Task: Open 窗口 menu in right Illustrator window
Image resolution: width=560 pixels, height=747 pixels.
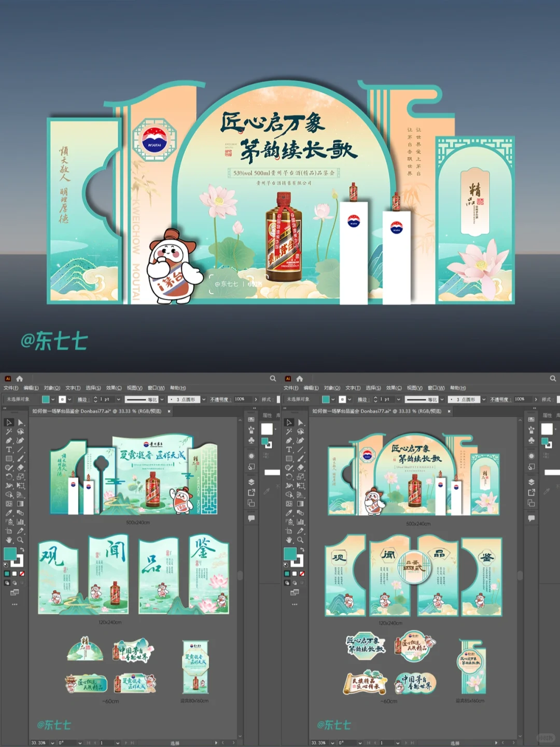Action: [x=436, y=388]
